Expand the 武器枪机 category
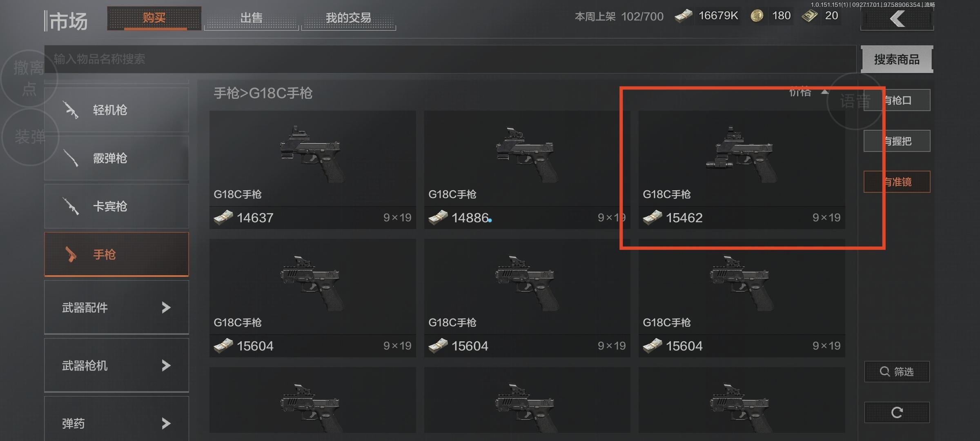 point(116,365)
